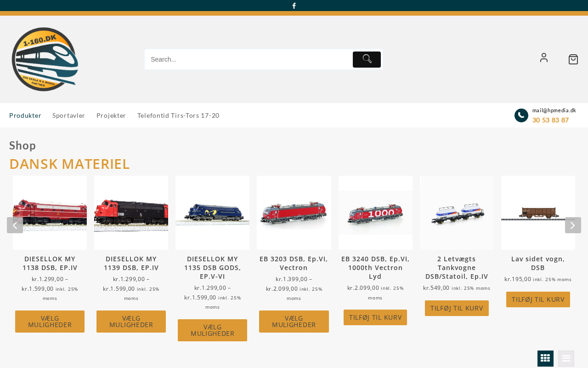
Task: Add Lav sidet vogn to cart
Action: (x=538, y=299)
